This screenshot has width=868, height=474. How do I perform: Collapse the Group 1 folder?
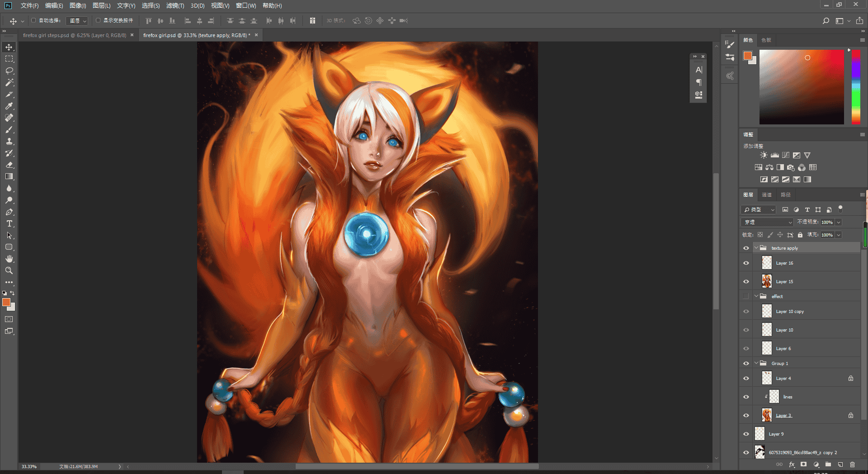[756, 363]
